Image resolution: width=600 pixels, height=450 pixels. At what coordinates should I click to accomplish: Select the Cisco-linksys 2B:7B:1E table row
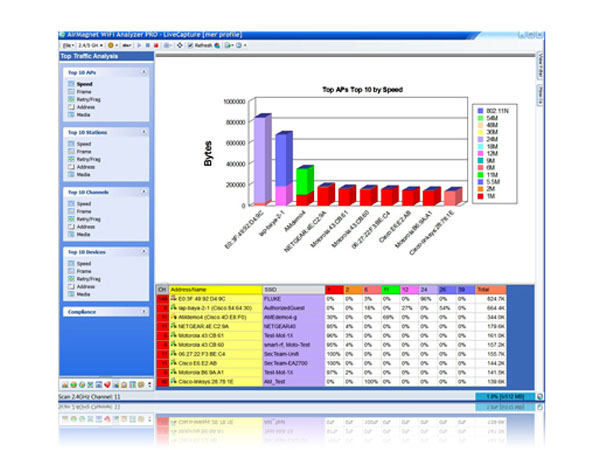coord(210,382)
